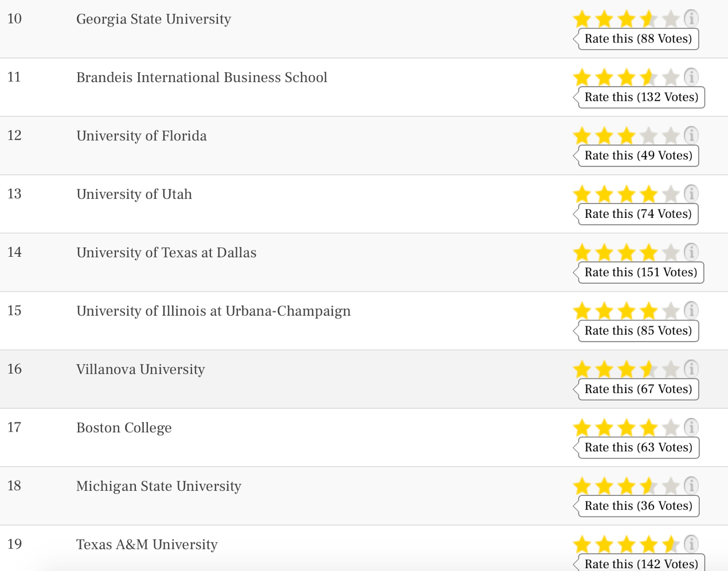Image resolution: width=728 pixels, height=571 pixels.
Task: Give Georgia State University a five-star rating
Action: pos(671,19)
